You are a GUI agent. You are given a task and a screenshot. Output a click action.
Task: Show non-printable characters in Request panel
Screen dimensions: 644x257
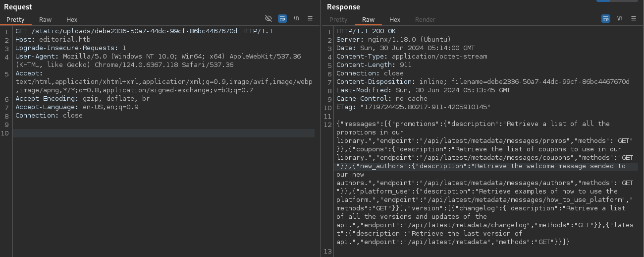296,18
